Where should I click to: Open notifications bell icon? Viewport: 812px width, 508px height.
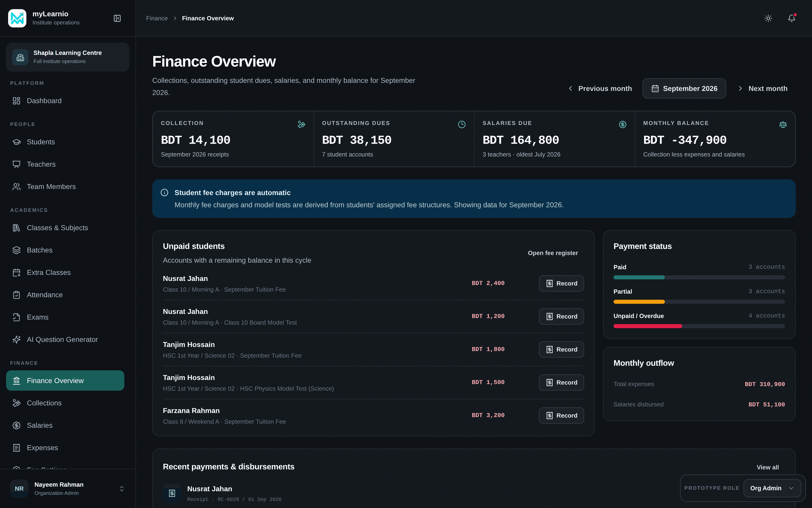(791, 18)
